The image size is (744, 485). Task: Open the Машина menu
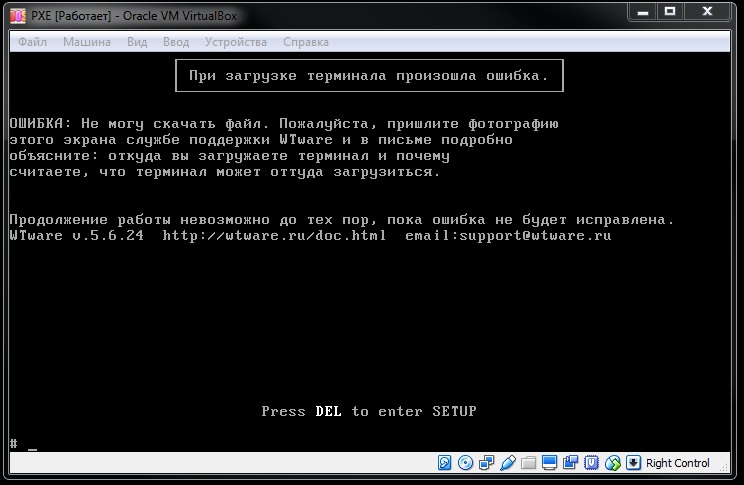pos(87,42)
